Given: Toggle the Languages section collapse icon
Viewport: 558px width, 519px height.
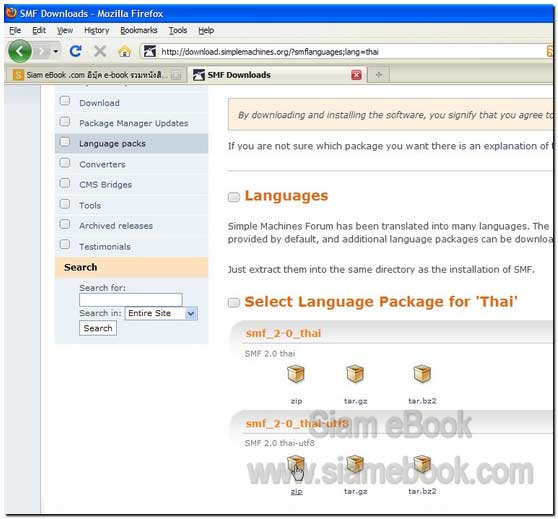Looking at the screenshot, I should [234, 197].
